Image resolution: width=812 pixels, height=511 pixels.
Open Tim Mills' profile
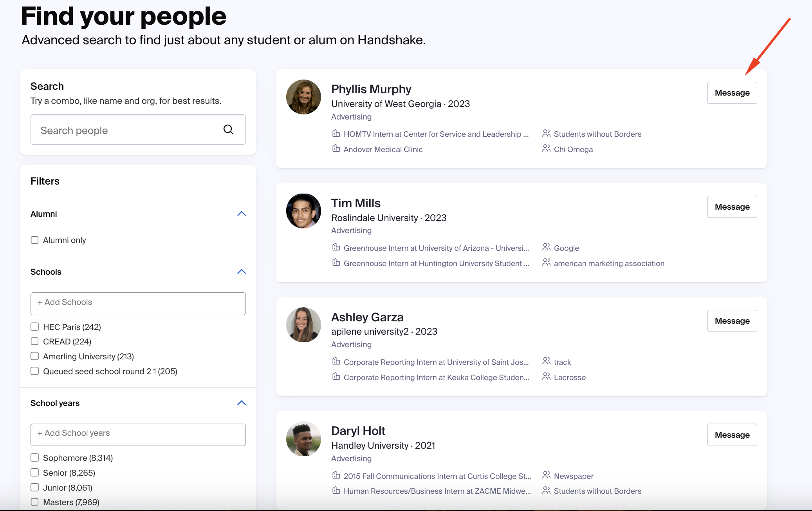[355, 203]
